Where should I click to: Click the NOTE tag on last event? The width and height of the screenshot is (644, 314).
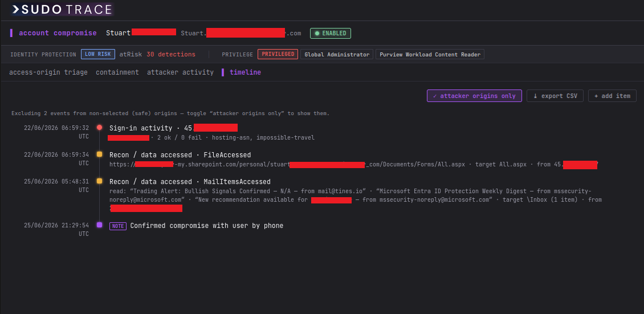coord(118,226)
